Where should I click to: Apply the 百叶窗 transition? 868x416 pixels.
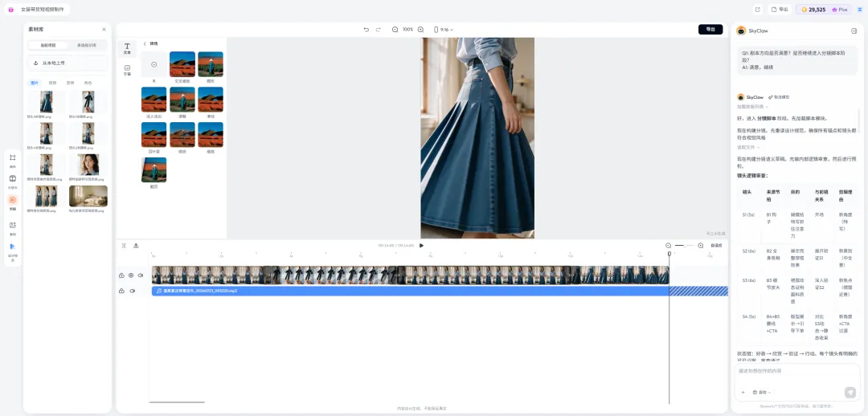tap(154, 135)
